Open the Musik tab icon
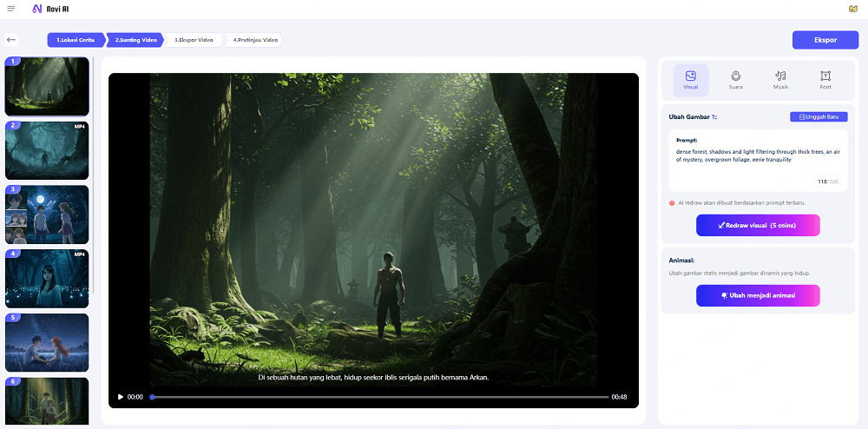 tap(780, 80)
